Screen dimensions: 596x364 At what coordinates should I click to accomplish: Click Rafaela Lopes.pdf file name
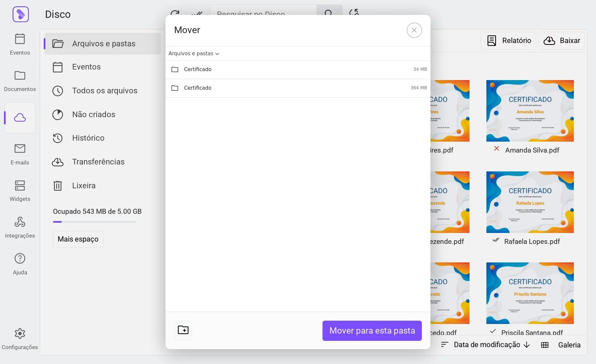pyautogui.click(x=532, y=242)
